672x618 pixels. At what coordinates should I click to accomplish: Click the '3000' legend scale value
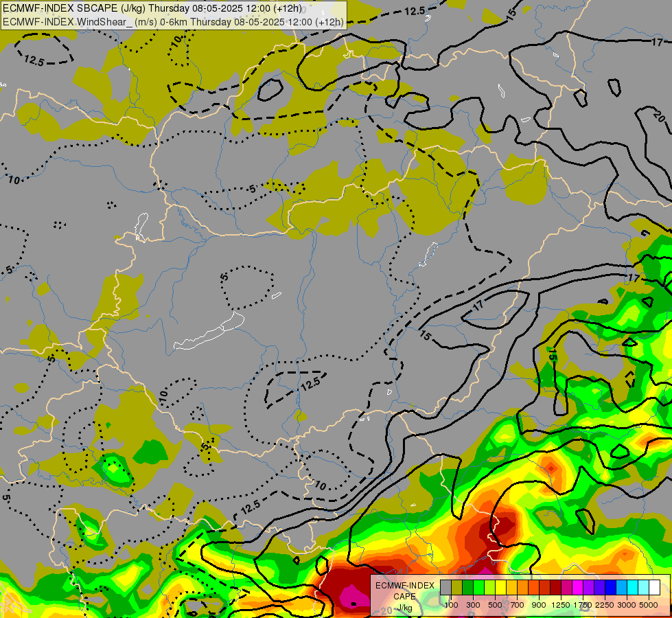pyautogui.click(x=627, y=605)
